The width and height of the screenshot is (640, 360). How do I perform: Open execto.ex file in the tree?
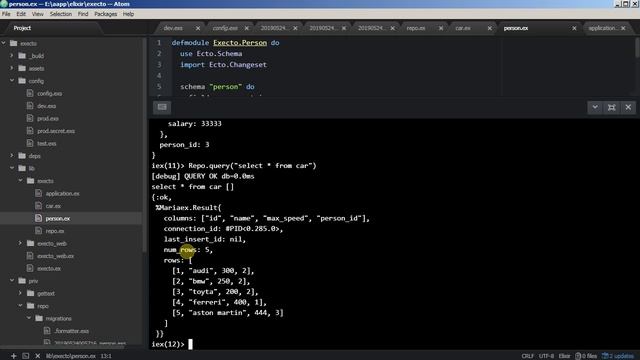(49, 269)
